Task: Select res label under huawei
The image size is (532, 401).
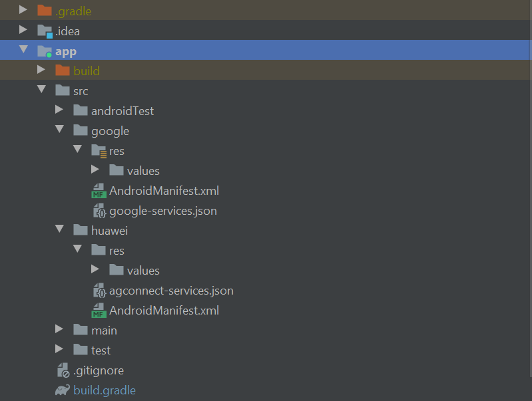Action: pyautogui.click(x=117, y=251)
